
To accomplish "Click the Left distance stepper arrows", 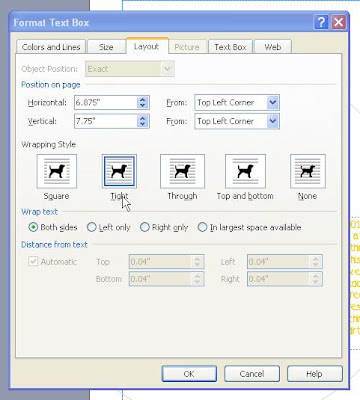I will click(x=315, y=262).
